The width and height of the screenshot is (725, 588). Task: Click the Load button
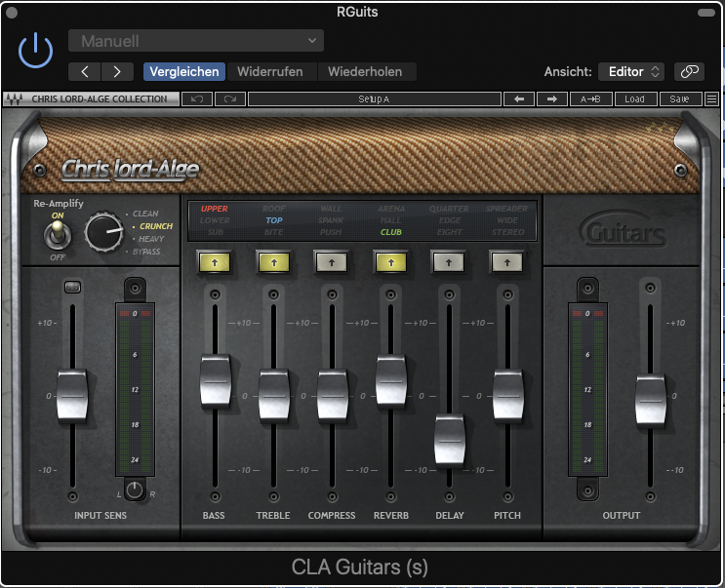pos(634,98)
